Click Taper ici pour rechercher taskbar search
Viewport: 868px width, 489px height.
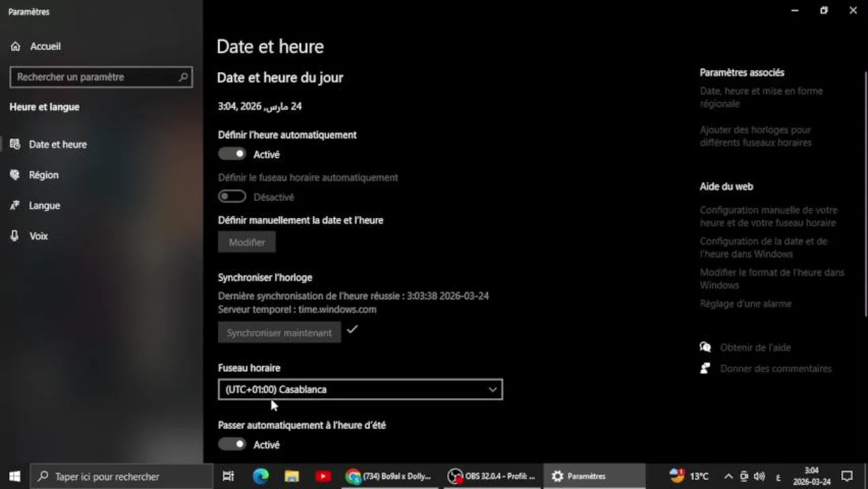click(x=122, y=476)
